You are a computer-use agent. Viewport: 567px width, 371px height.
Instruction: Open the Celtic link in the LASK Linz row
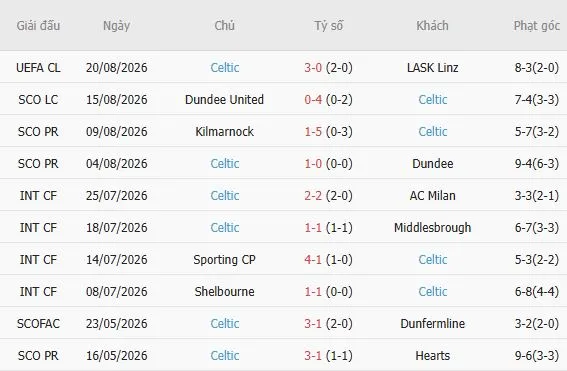pos(225,68)
